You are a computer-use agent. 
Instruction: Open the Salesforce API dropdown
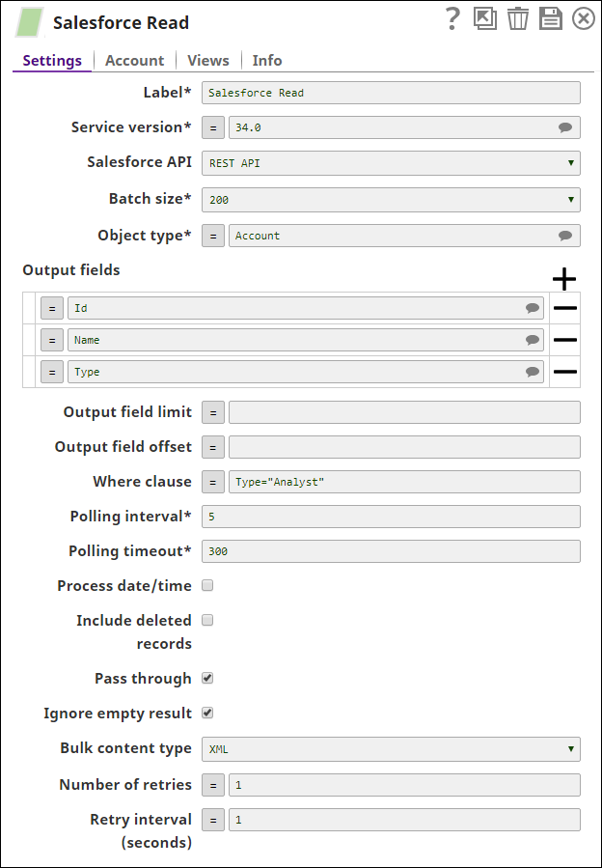(391, 163)
